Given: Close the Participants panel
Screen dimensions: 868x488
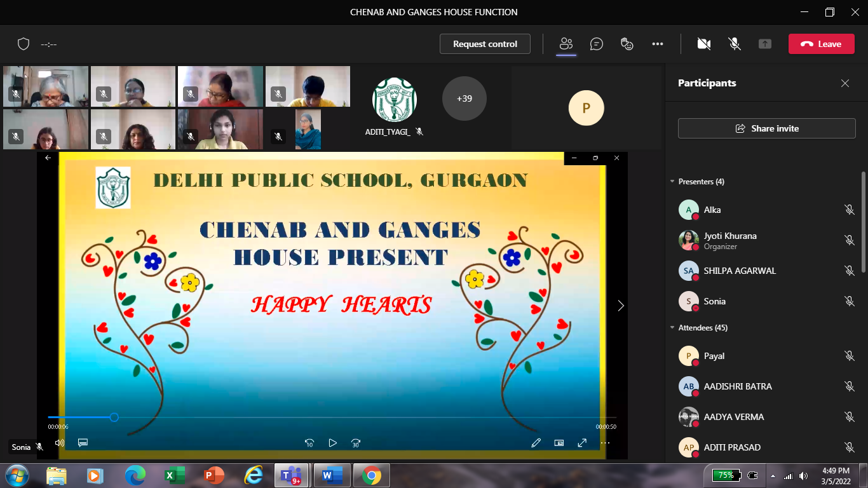Looking at the screenshot, I should coord(845,83).
